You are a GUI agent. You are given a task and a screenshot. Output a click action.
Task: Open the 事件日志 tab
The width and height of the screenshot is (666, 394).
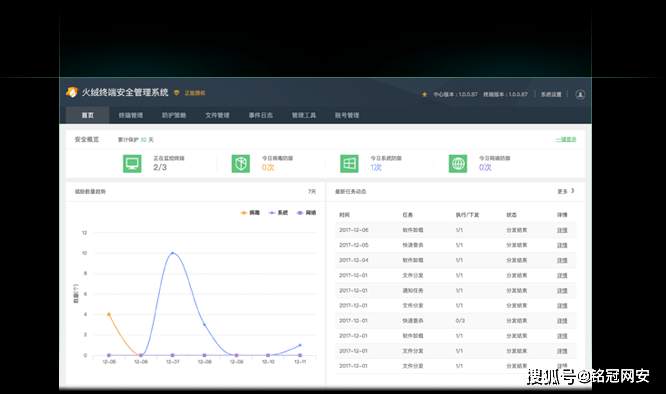tap(261, 115)
